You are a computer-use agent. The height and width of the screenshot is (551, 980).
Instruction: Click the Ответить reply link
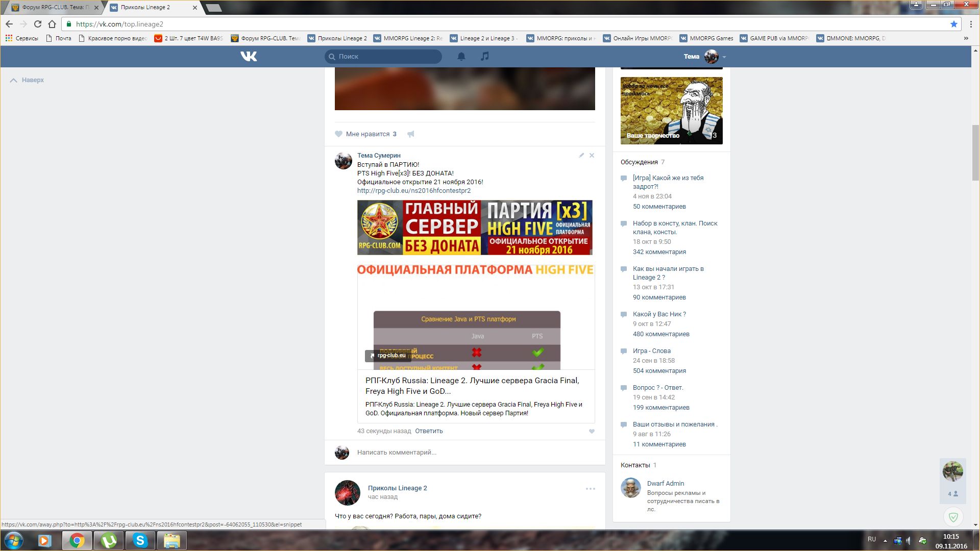[429, 431]
